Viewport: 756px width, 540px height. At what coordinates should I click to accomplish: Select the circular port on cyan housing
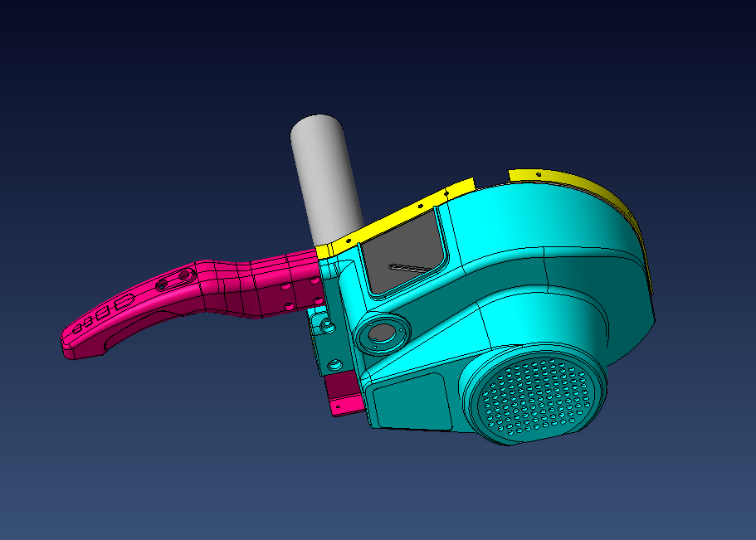point(382,333)
